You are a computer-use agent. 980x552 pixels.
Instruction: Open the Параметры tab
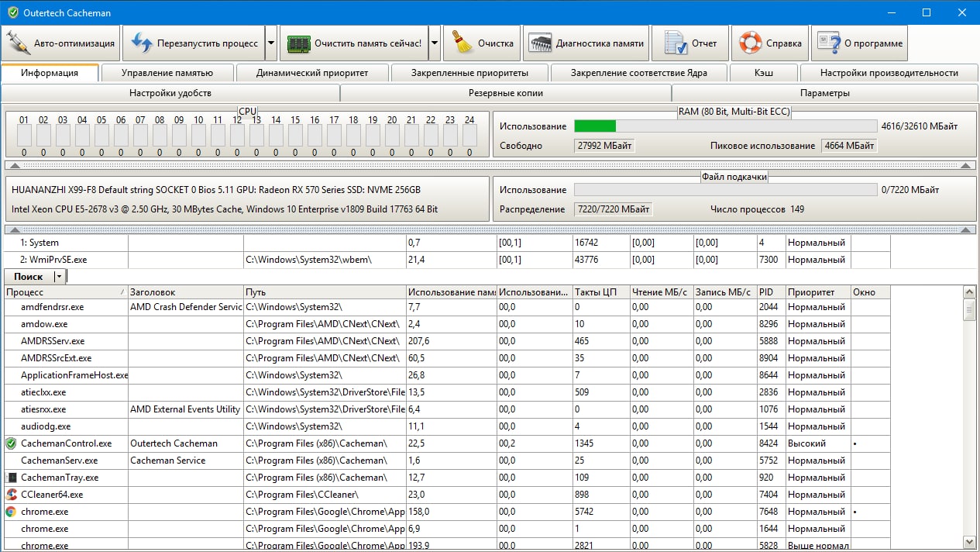coord(825,93)
